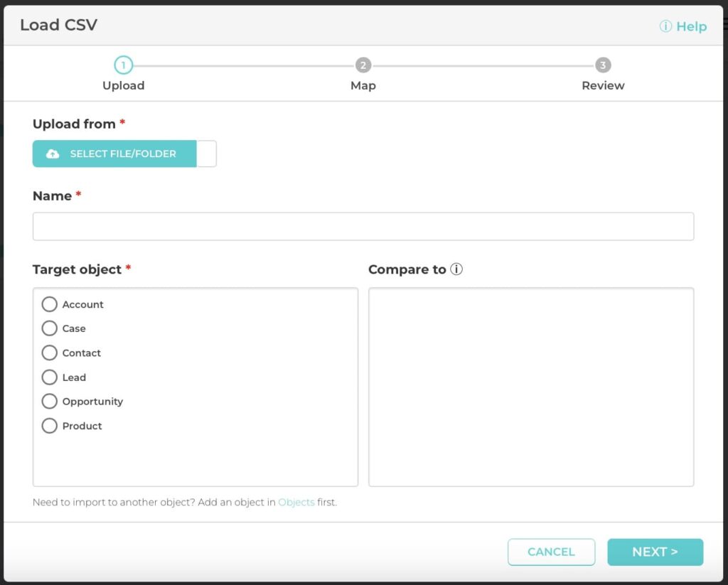Image resolution: width=728 pixels, height=585 pixels.
Task: Open the white box beside Select File/Folder
Action: point(206,154)
